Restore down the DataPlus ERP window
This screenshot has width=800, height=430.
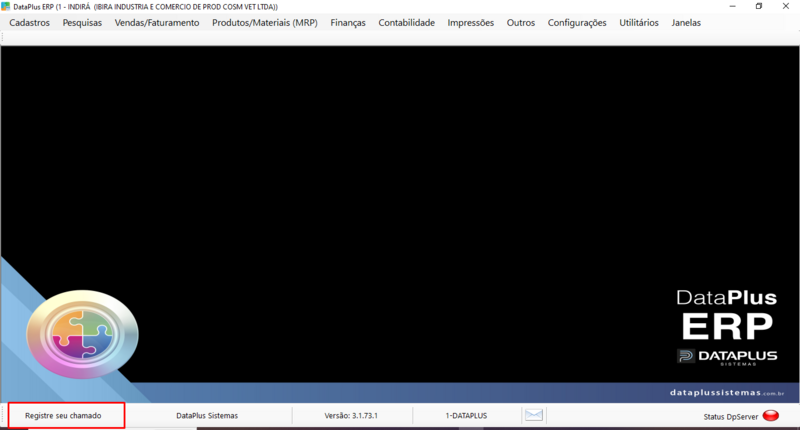click(759, 7)
